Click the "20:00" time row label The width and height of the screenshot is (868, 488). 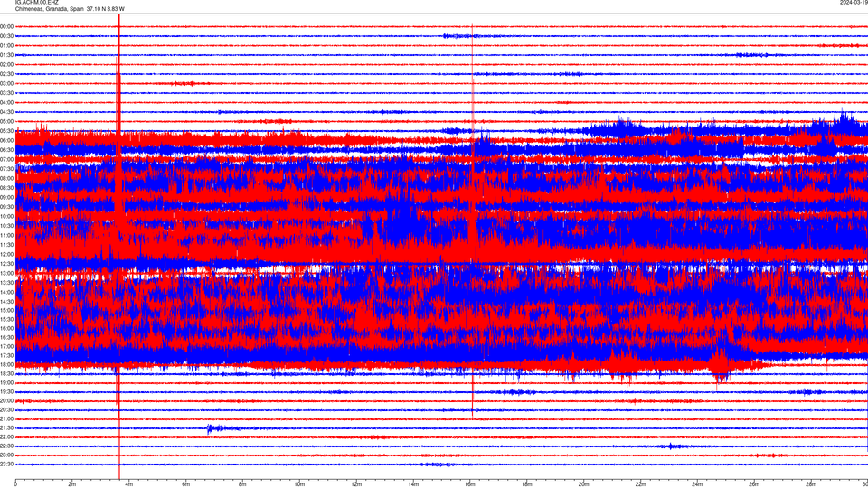coord(6,400)
